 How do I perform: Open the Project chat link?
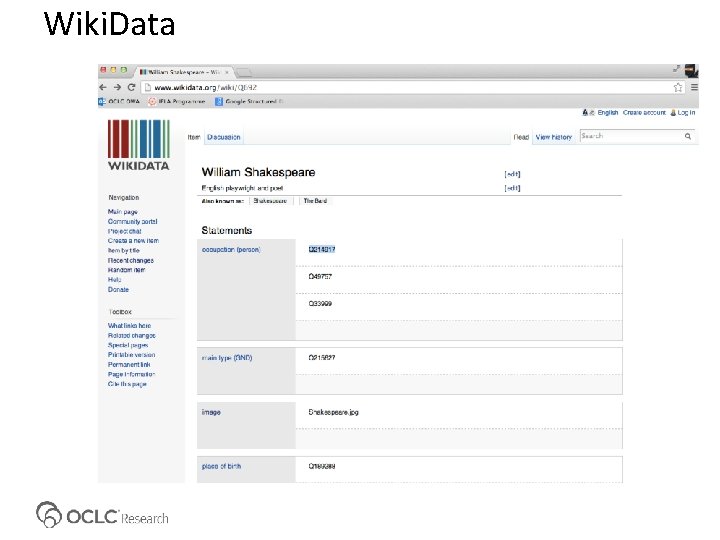tap(124, 231)
